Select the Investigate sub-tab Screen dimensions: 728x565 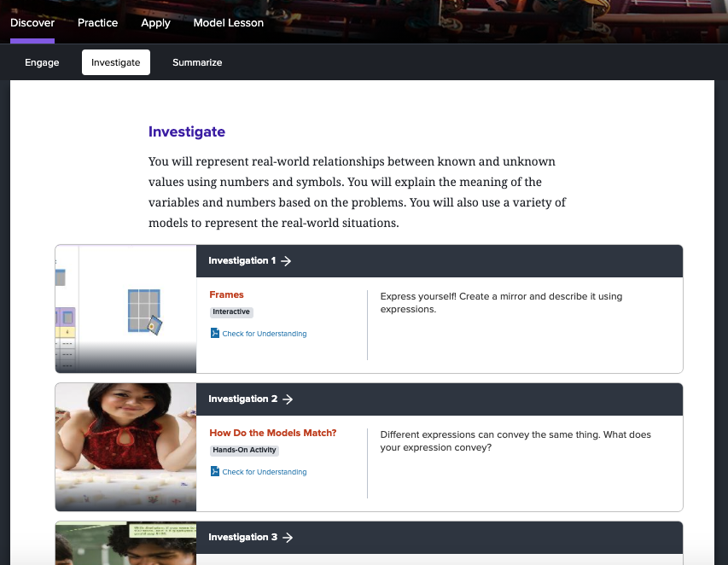tap(115, 62)
